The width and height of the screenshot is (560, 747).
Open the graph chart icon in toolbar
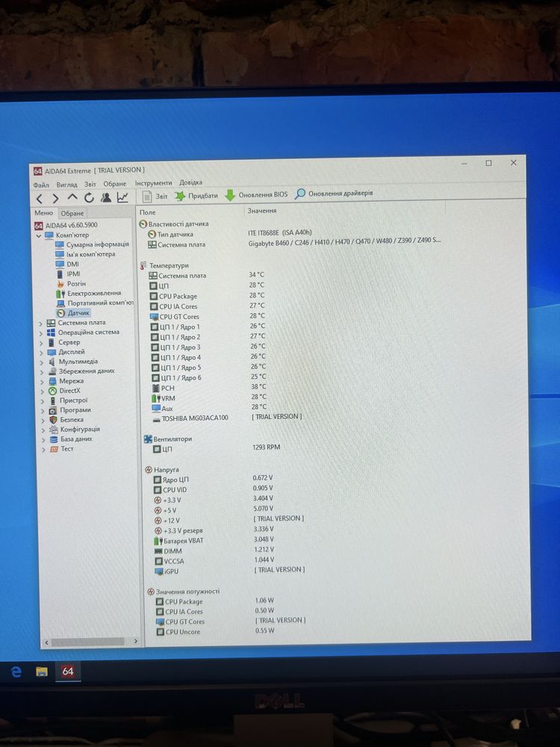(x=122, y=196)
